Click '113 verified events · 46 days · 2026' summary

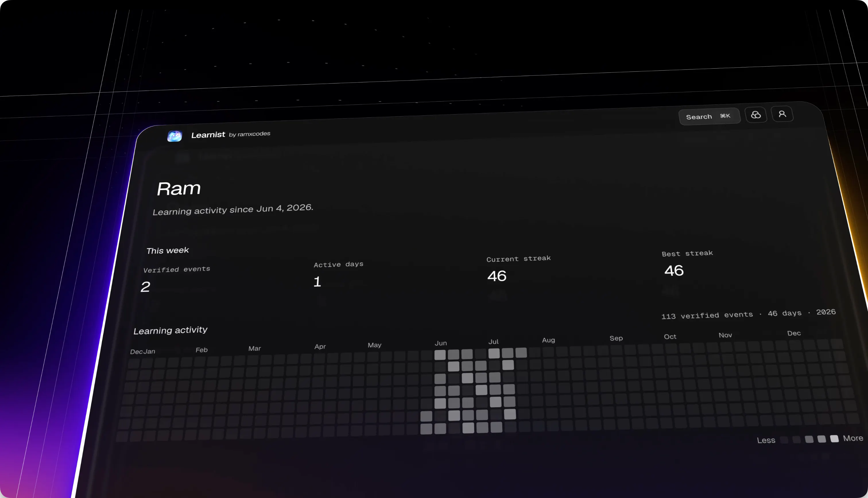tap(748, 314)
